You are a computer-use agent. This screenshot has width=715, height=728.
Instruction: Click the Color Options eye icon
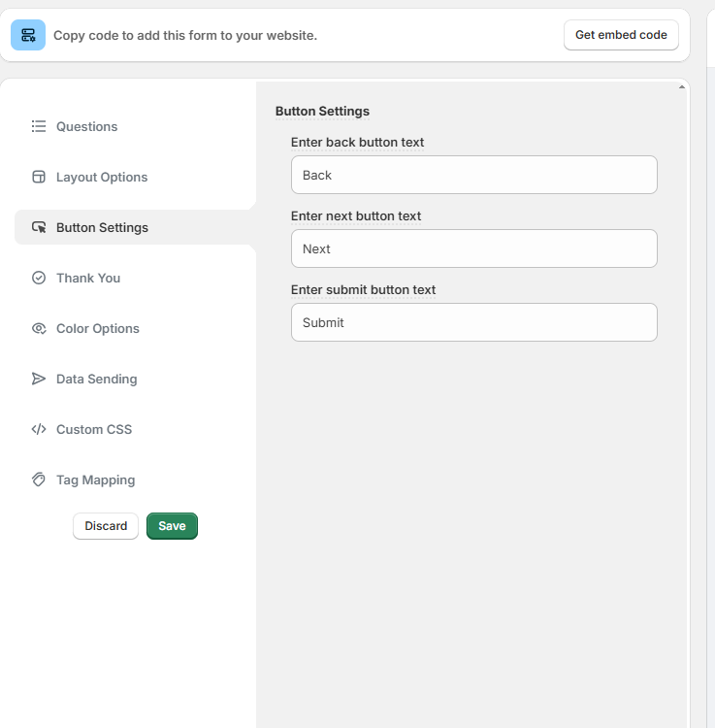pyautogui.click(x=39, y=328)
